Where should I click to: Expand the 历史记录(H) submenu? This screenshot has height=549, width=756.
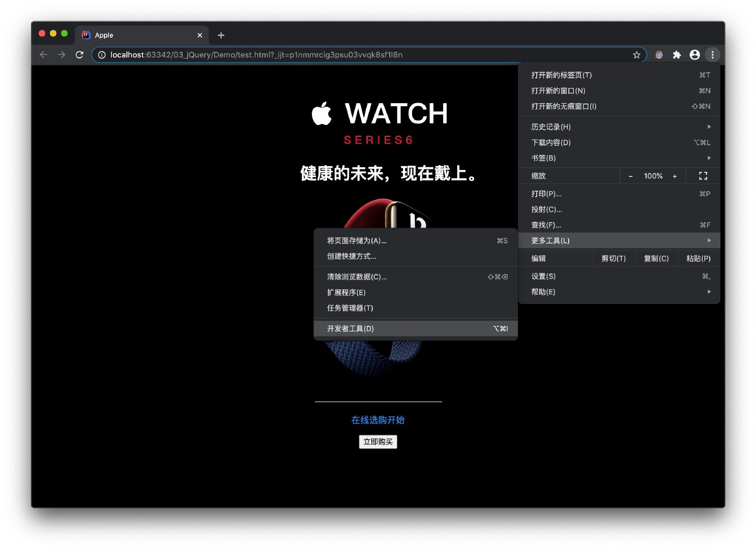619,127
